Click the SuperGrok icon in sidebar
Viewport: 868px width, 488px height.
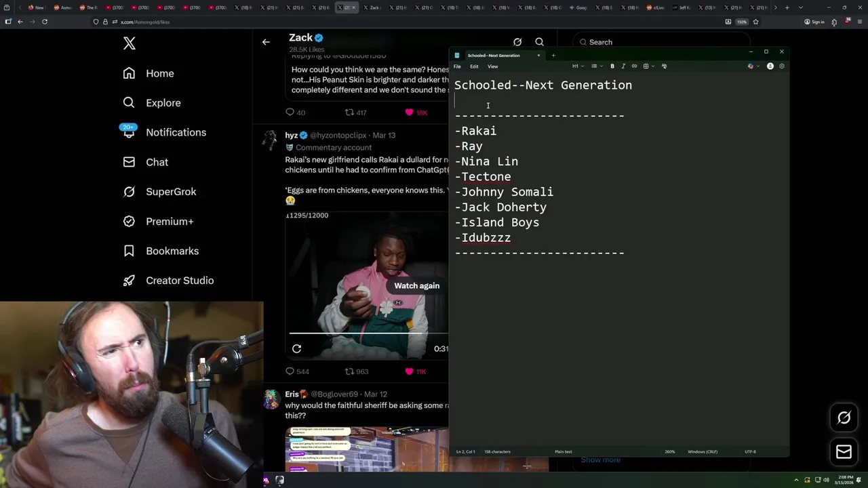point(129,192)
